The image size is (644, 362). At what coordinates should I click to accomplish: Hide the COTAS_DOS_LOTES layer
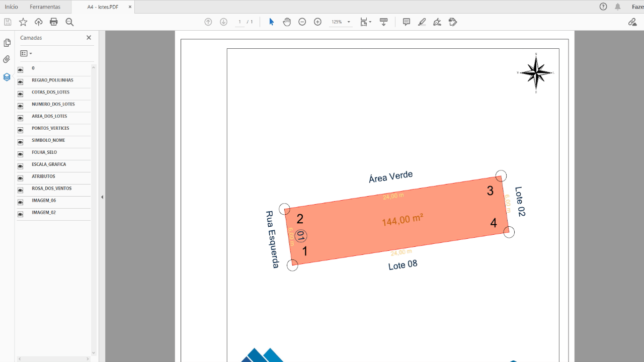click(x=21, y=94)
